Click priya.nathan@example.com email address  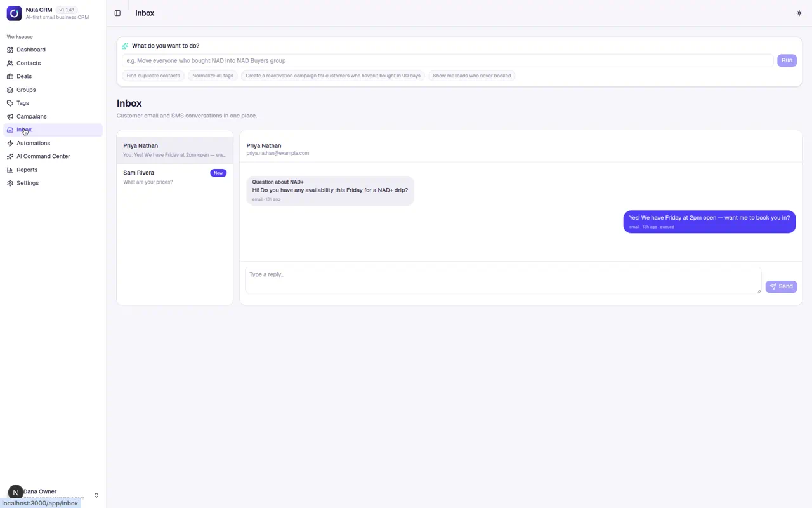click(278, 153)
